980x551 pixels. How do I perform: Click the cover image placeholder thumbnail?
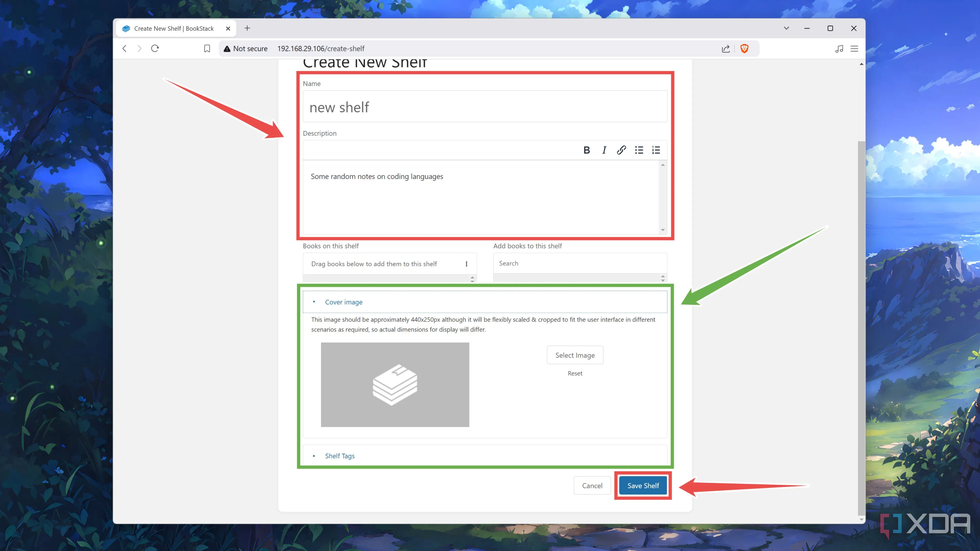[395, 385]
